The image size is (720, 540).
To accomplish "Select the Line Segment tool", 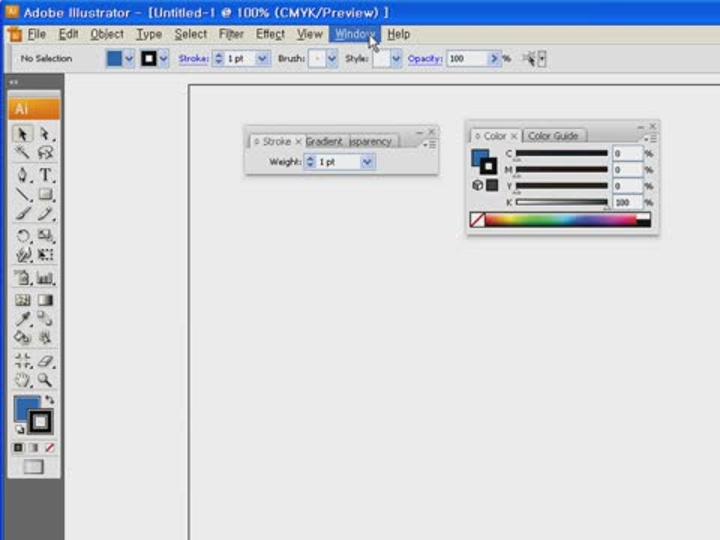I will (22, 195).
